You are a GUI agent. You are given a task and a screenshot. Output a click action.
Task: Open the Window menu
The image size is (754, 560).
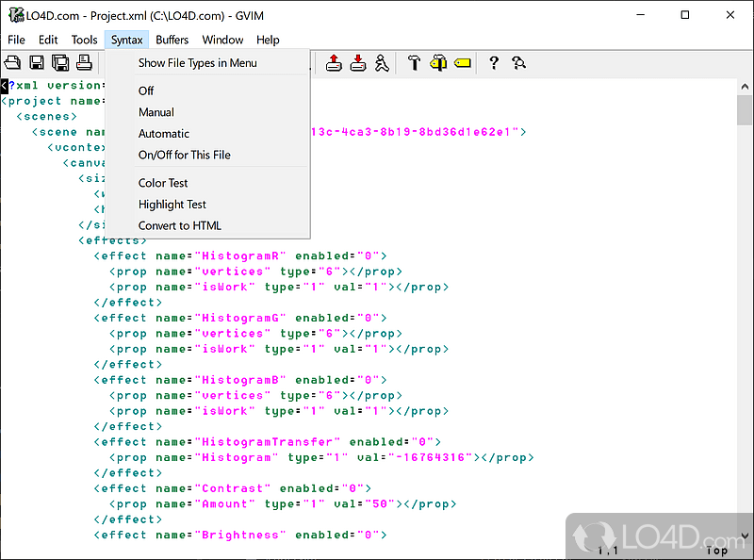(222, 40)
